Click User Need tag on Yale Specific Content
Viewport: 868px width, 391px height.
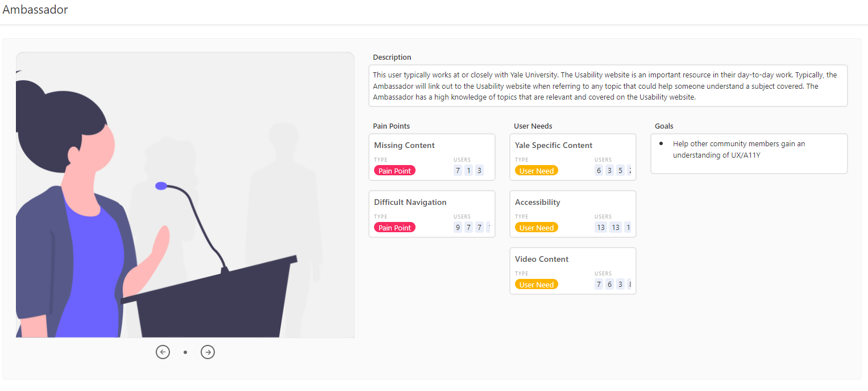coord(536,171)
